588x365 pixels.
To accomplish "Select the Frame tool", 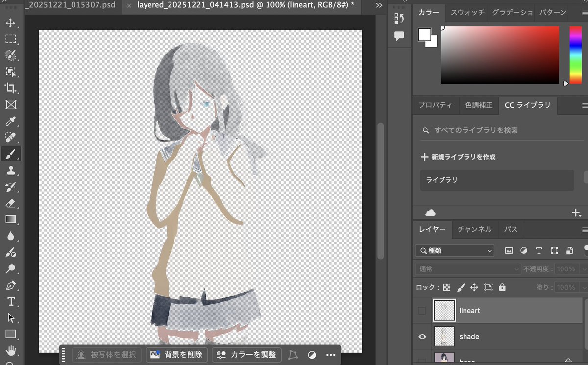I will pos(10,104).
